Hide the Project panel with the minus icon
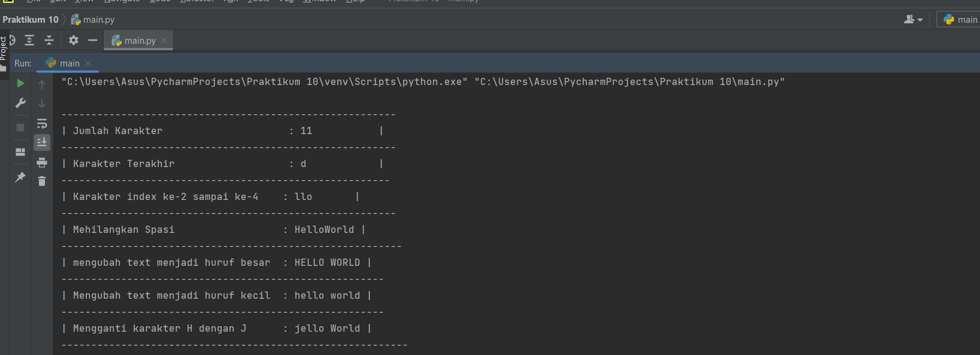This screenshot has height=355, width=980. (x=93, y=40)
